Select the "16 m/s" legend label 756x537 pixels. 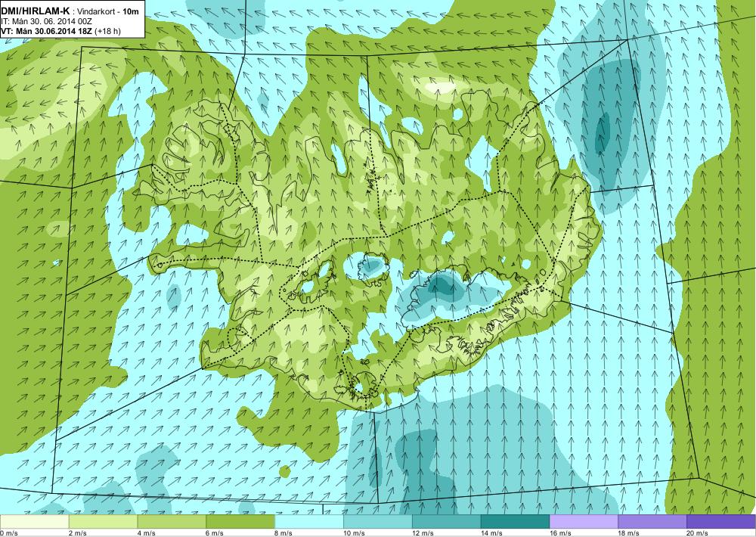click(560, 533)
